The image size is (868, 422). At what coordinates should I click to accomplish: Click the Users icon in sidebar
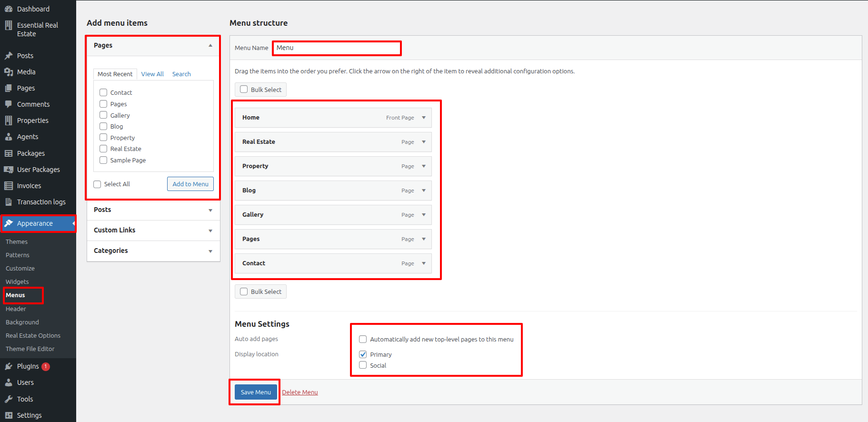(9, 382)
